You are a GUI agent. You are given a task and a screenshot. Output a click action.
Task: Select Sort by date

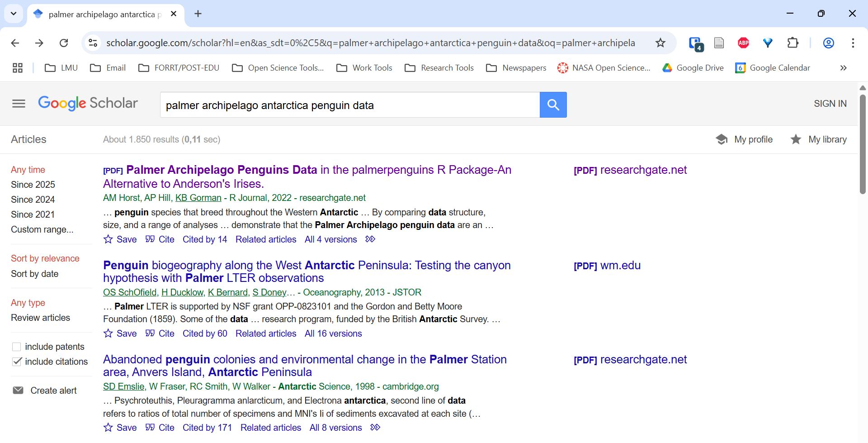tap(35, 274)
